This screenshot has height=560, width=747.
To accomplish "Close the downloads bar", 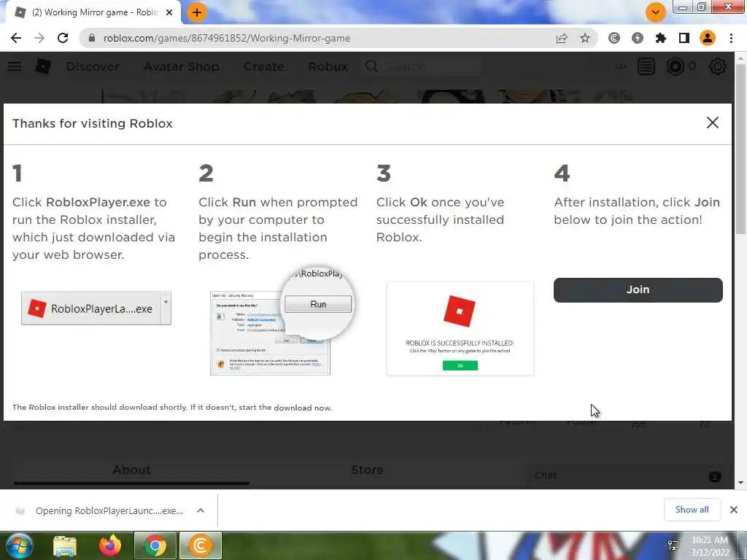I will click(734, 510).
